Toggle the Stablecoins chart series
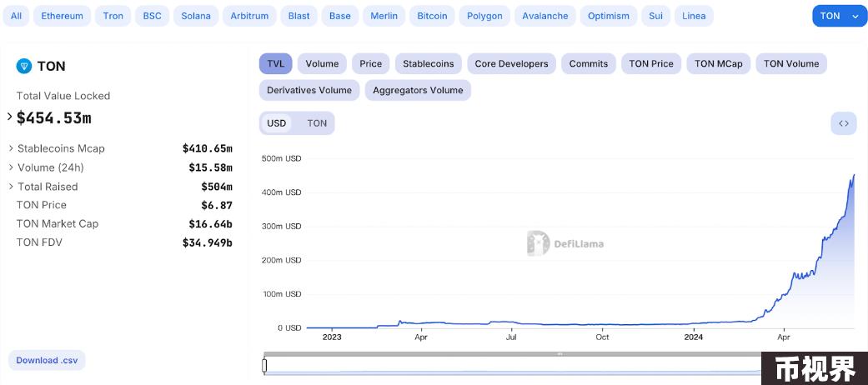The image size is (868, 385). tap(429, 63)
